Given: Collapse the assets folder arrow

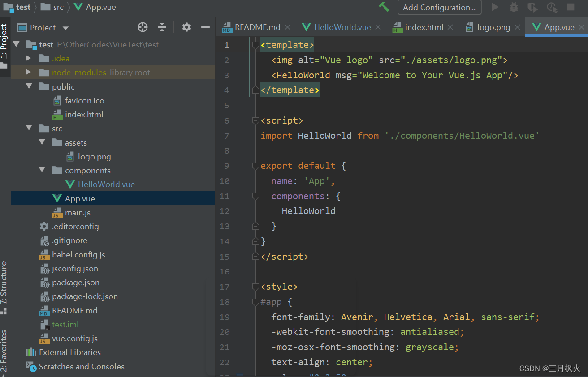Looking at the screenshot, I should pos(42,142).
